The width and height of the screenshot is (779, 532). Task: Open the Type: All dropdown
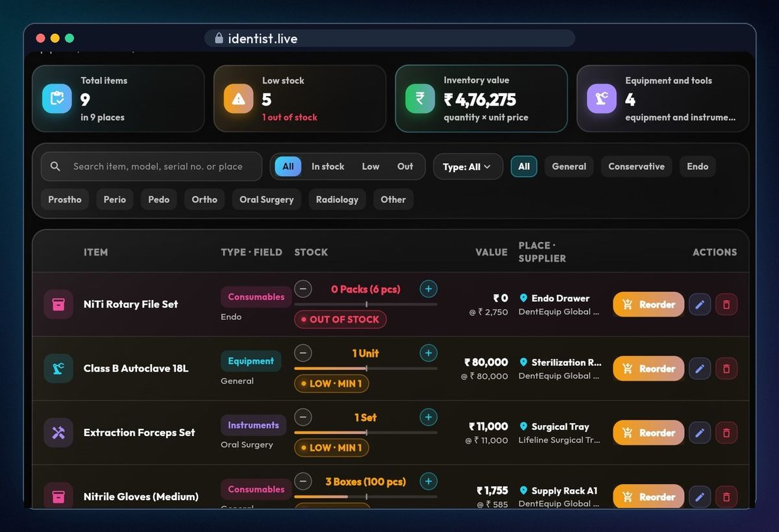[x=468, y=167]
